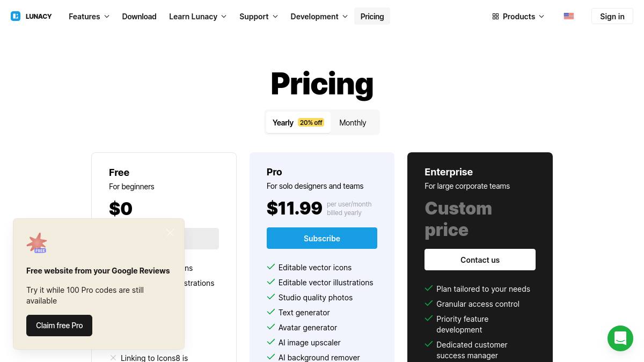Open the green chat support widget

tap(620, 338)
